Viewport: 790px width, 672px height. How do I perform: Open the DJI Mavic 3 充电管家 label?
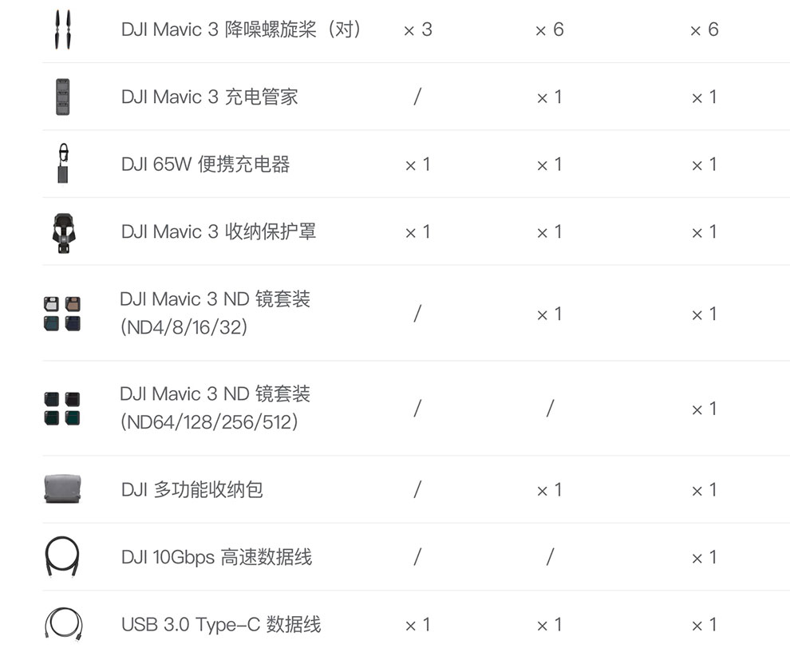[x=210, y=97]
